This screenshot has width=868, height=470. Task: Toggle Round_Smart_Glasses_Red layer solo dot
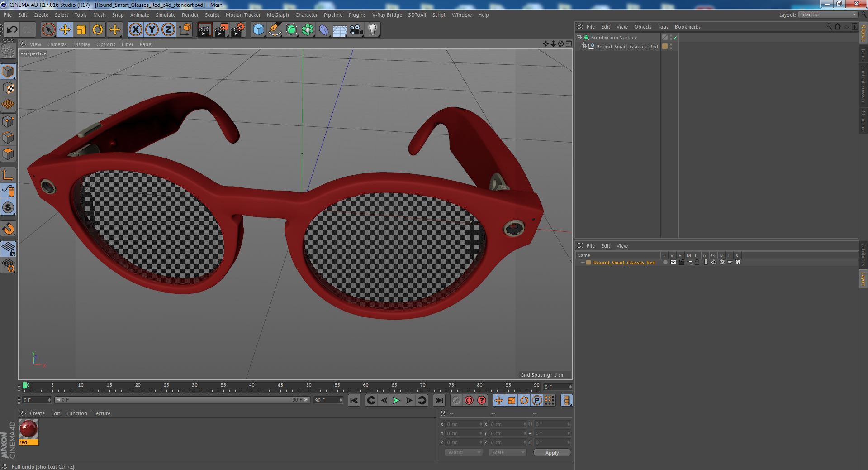tap(665, 262)
